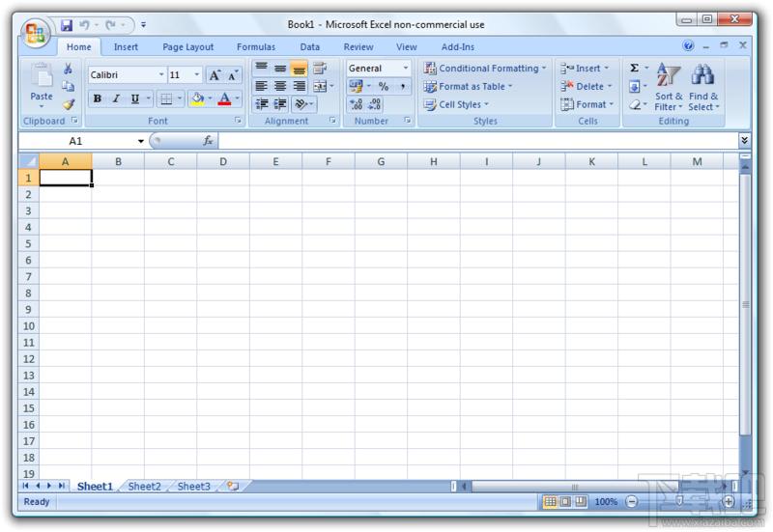Apply red Font Color
Screen dimensions: 773x532
(x=224, y=98)
